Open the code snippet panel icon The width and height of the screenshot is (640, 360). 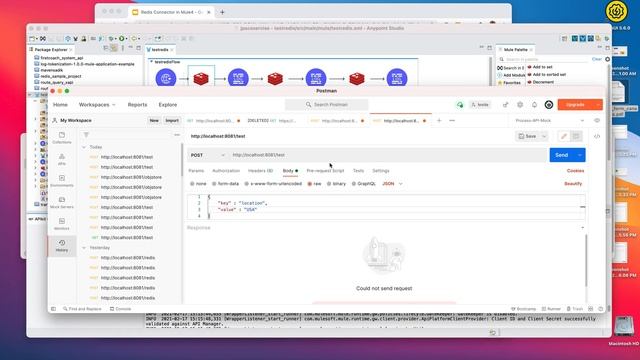coord(597,136)
